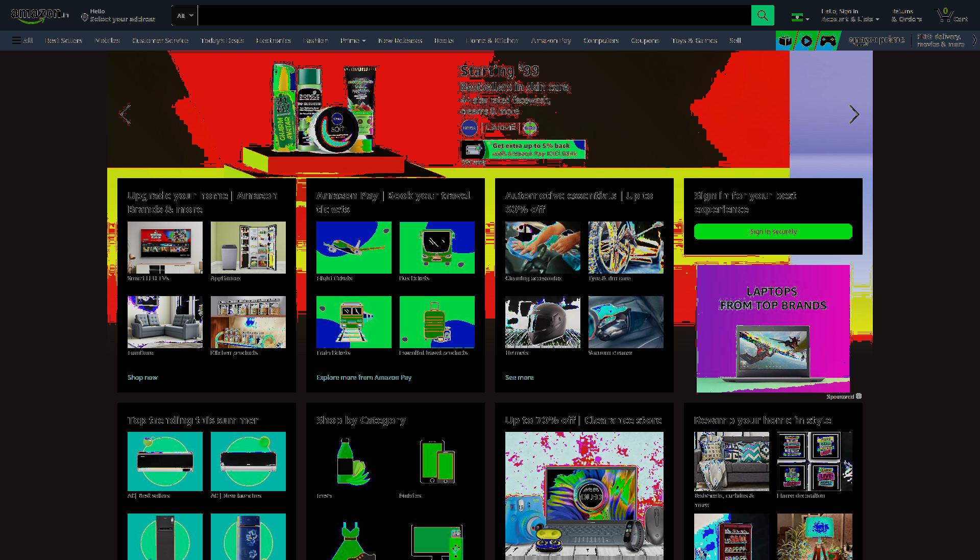Screen dimensions: 980x560
Task: Expand Account & Lists dropdown
Action: click(x=850, y=15)
